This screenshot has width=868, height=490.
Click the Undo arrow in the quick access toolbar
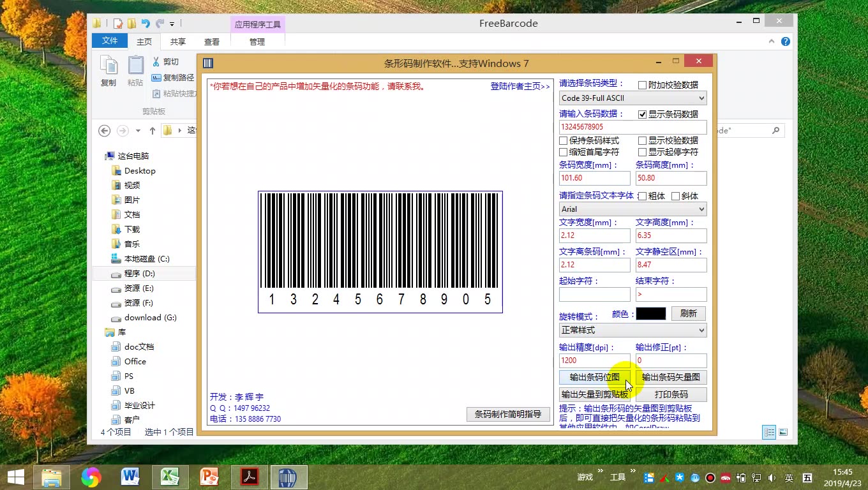click(x=146, y=24)
